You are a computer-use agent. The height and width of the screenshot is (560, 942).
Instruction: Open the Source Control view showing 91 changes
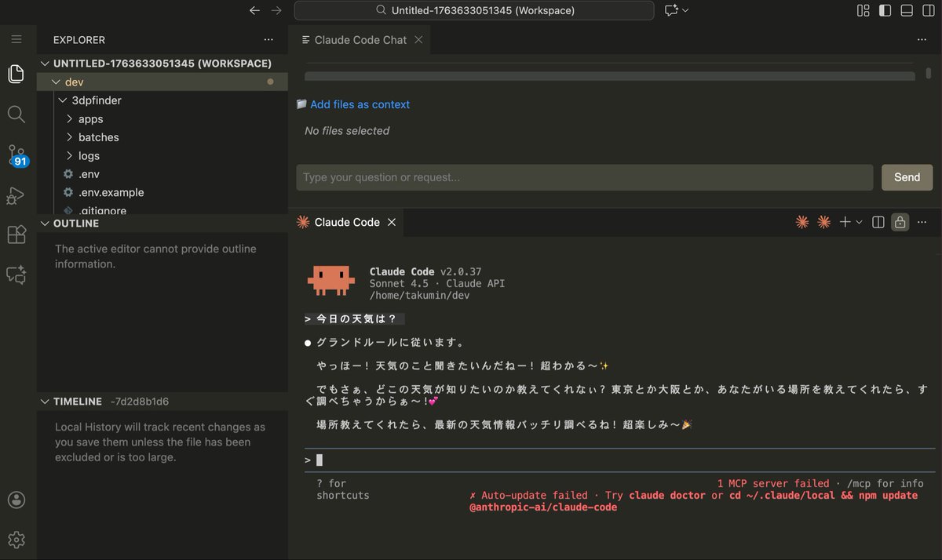(16, 155)
